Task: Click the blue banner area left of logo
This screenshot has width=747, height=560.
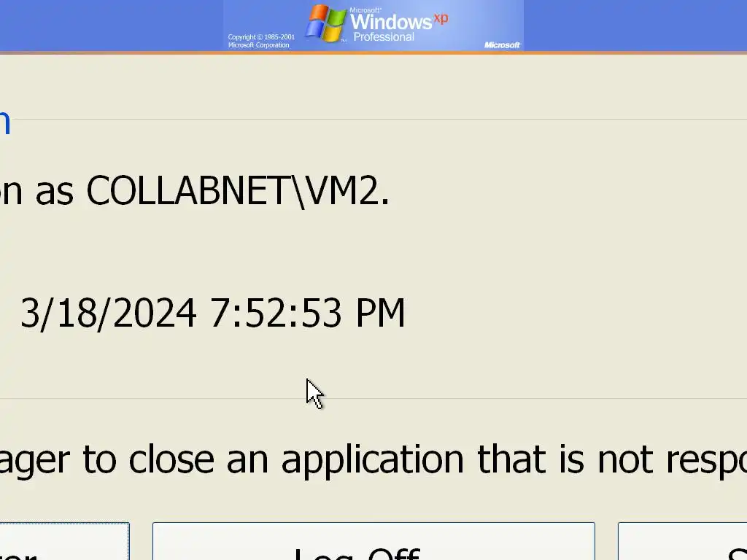Action: click(x=112, y=26)
